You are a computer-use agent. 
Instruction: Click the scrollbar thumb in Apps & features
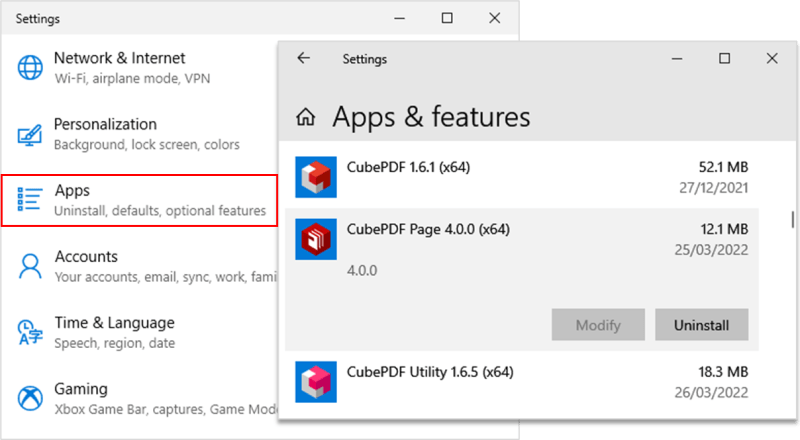pyautogui.click(x=792, y=220)
